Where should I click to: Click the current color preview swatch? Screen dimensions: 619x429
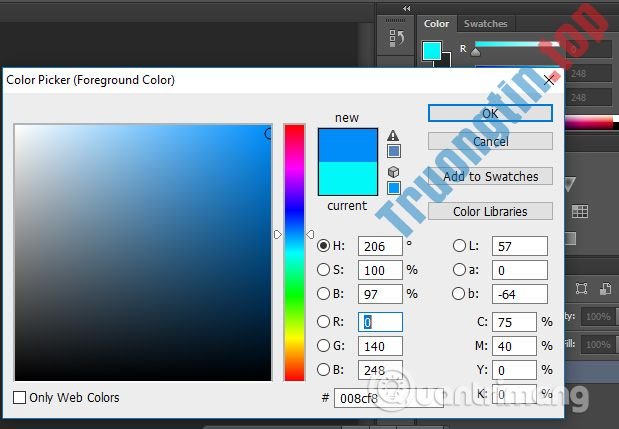click(348, 178)
